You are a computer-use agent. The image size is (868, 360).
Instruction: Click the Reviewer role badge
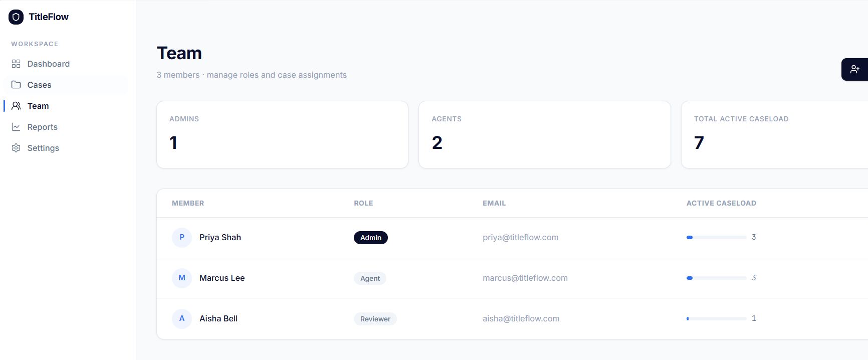[375, 319]
